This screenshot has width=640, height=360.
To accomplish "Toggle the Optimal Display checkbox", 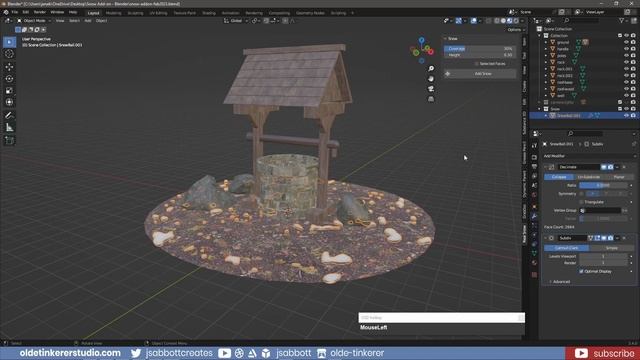I will [x=581, y=271].
